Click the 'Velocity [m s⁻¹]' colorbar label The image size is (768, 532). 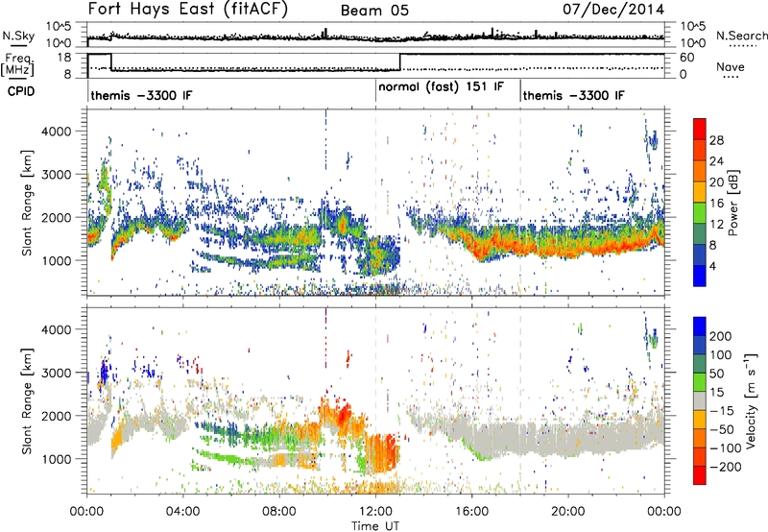click(751, 400)
